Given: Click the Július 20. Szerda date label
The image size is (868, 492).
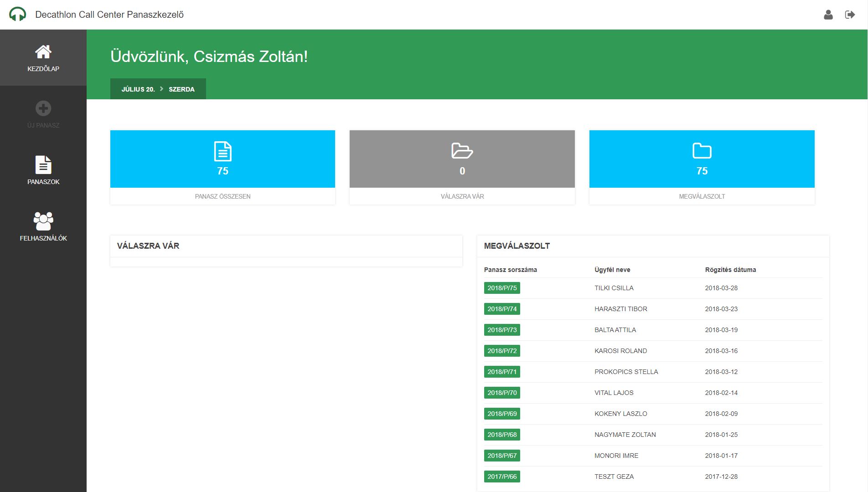Looking at the screenshot, I should [158, 89].
